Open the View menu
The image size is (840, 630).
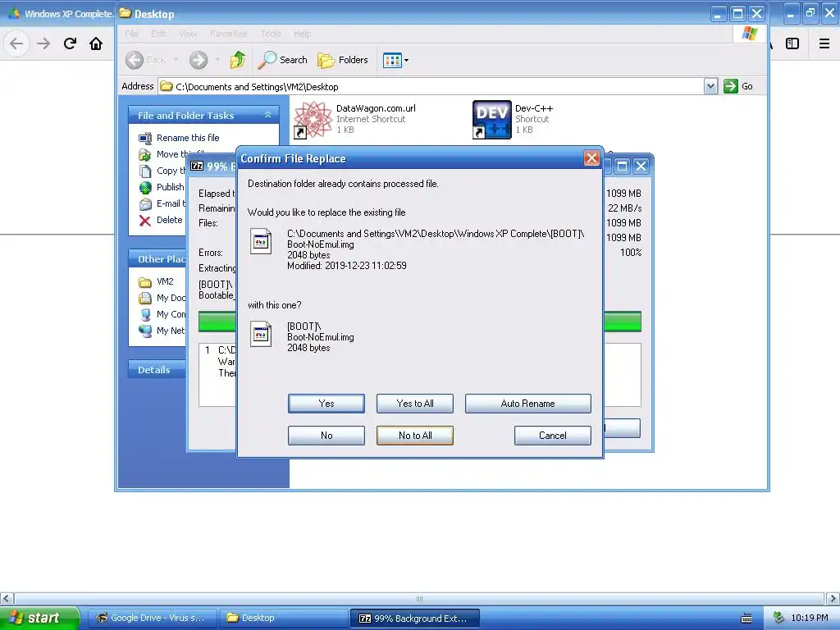coord(188,34)
